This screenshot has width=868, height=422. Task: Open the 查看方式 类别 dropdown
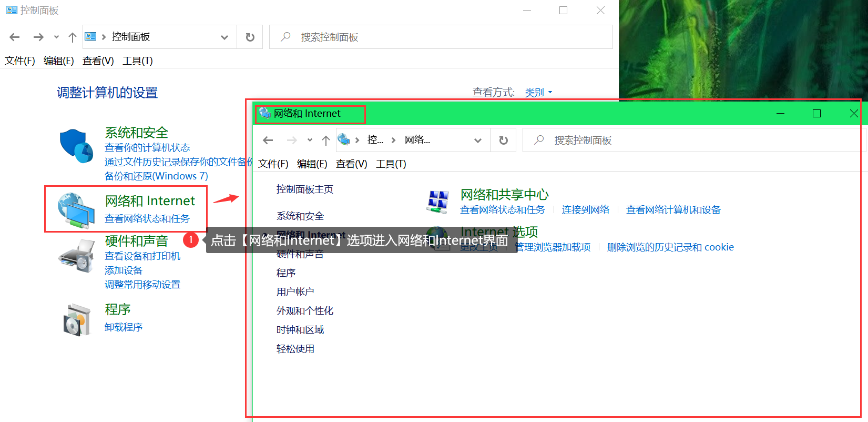tap(539, 93)
